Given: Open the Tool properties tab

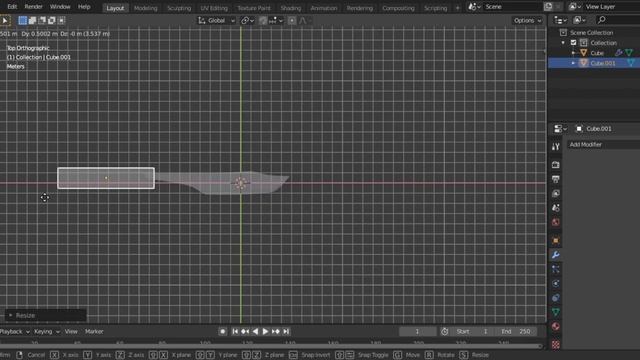Looking at the screenshot, I should tap(556, 147).
